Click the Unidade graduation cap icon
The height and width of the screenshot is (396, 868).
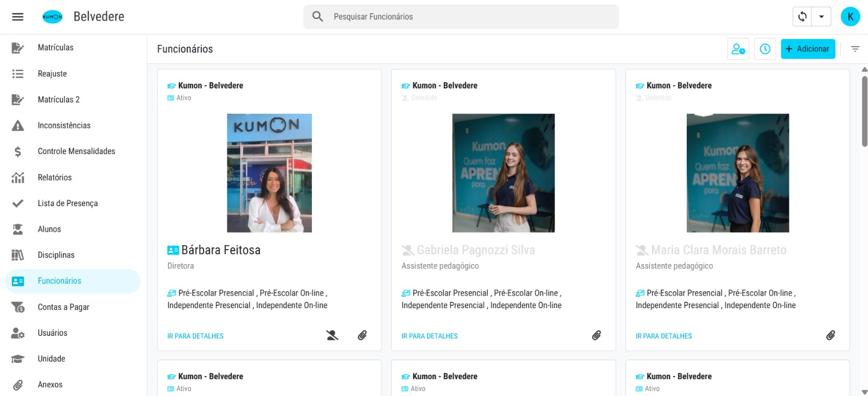(x=18, y=359)
